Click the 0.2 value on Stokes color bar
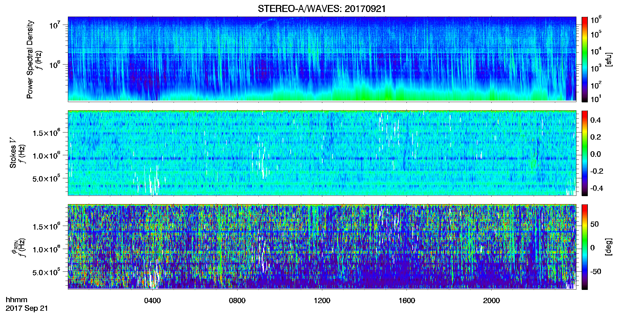Viewport: 644px width, 332px height. click(595, 137)
